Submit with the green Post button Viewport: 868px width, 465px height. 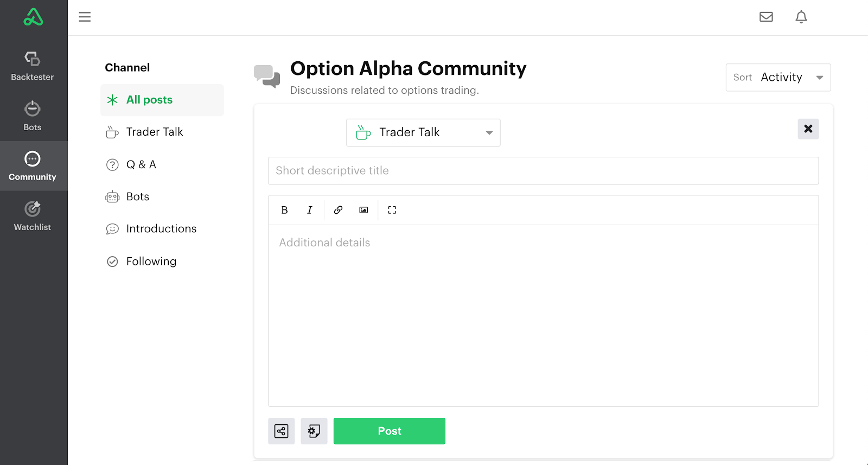[390, 431]
